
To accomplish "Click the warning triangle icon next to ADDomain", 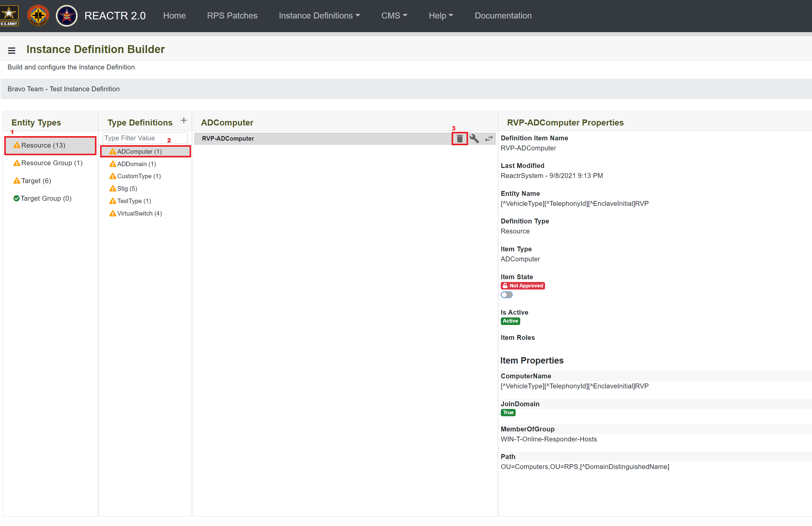I will click(111, 163).
